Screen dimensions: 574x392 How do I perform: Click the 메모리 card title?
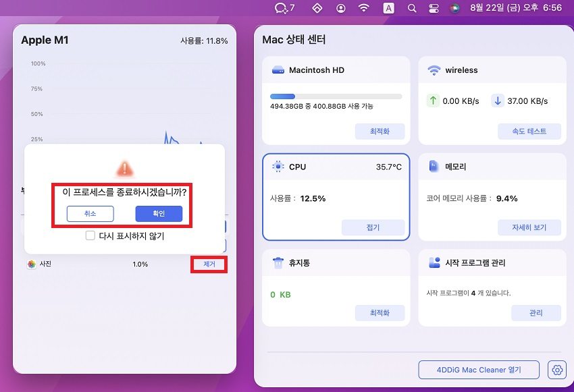(455, 167)
